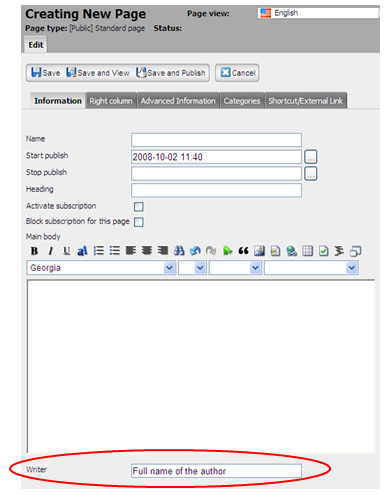Open the Start publish date picker button

(x=311, y=157)
